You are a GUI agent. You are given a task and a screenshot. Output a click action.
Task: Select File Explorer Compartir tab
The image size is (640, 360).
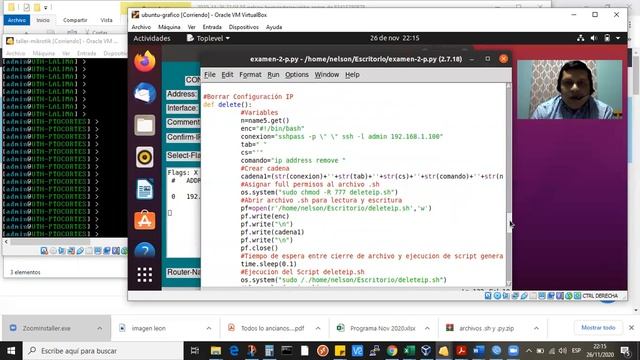[75, 20]
